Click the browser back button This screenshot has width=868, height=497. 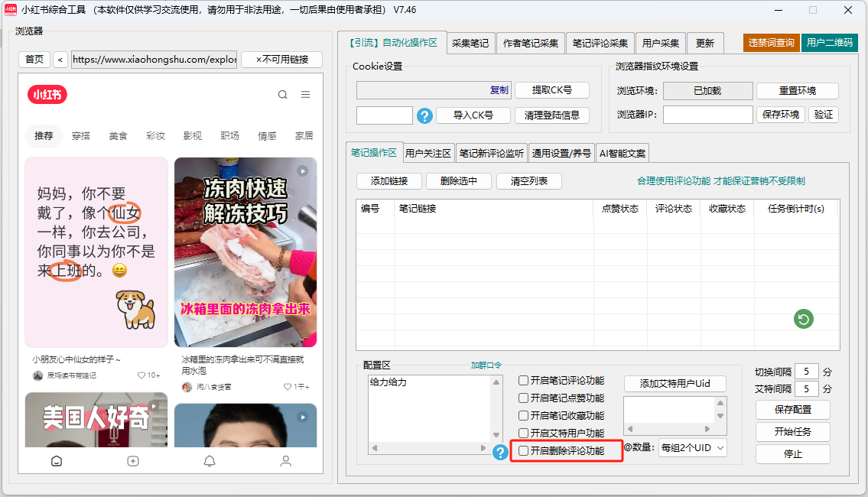point(60,59)
